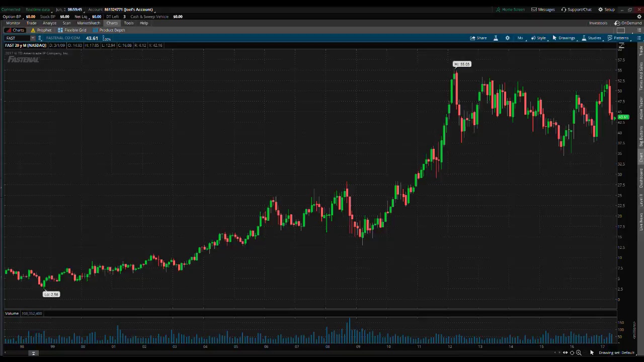Image resolution: width=644 pixels, height=362 pixels.
Task: Select the Charts sub-tab with bar icon
Action: pos(15,30)
